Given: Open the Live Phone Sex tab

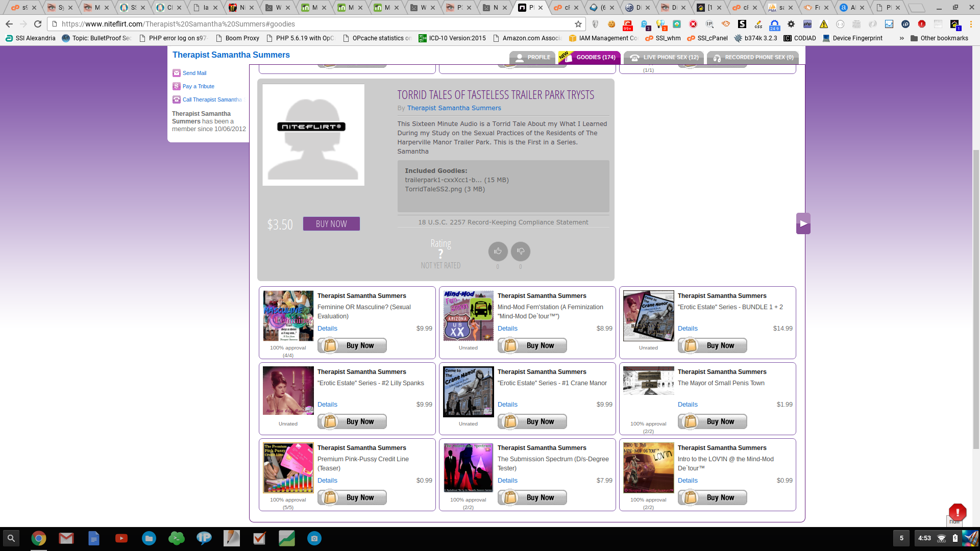Looking at the screenshot, I should coord(664,58).
